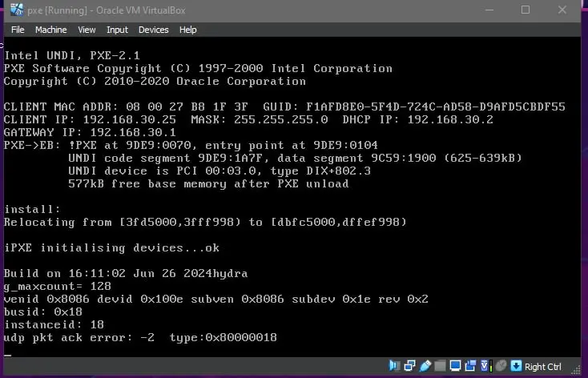Click the virtualization V CPU icon
Viewport: 588px width, 378px height.
(487, 366)
